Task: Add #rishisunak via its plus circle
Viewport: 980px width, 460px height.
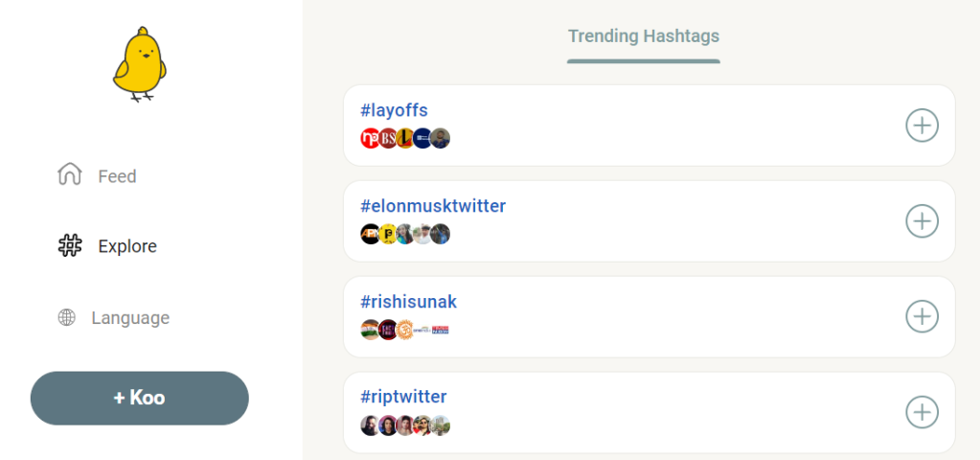Action: click(x=922, y=317)
